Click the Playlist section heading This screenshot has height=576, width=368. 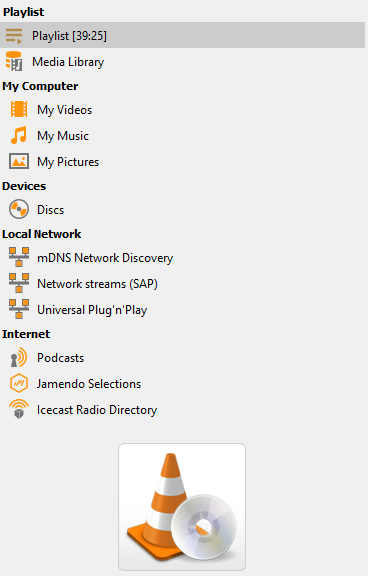click(24, 12)
